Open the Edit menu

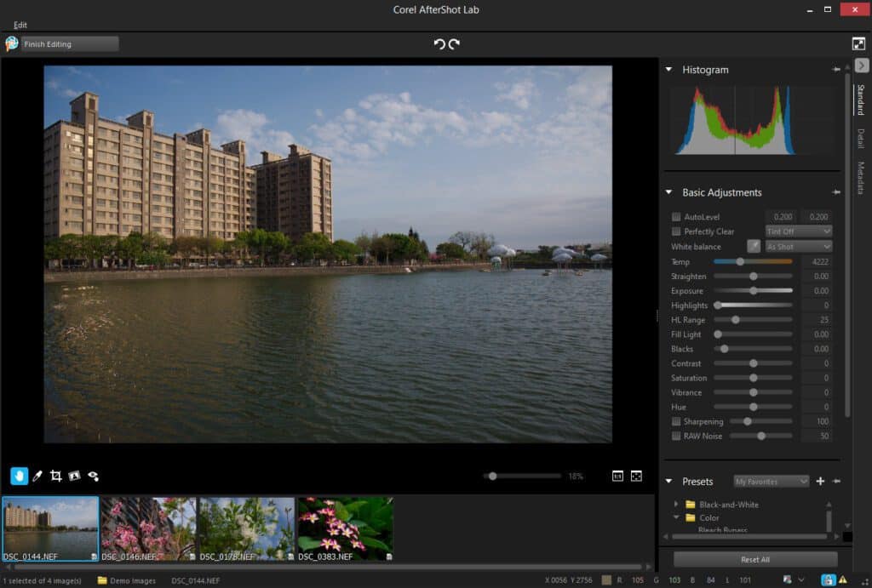click(20, 25)
